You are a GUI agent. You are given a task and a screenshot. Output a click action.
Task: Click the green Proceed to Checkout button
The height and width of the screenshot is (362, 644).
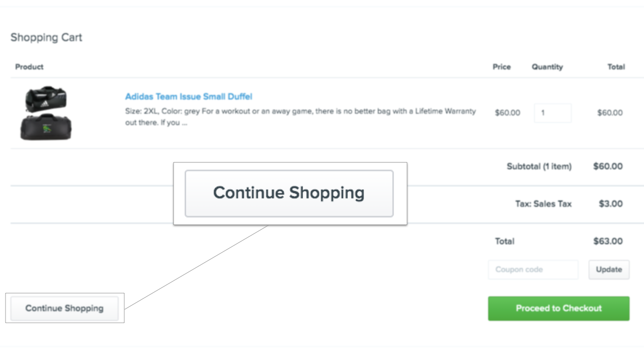558,308
